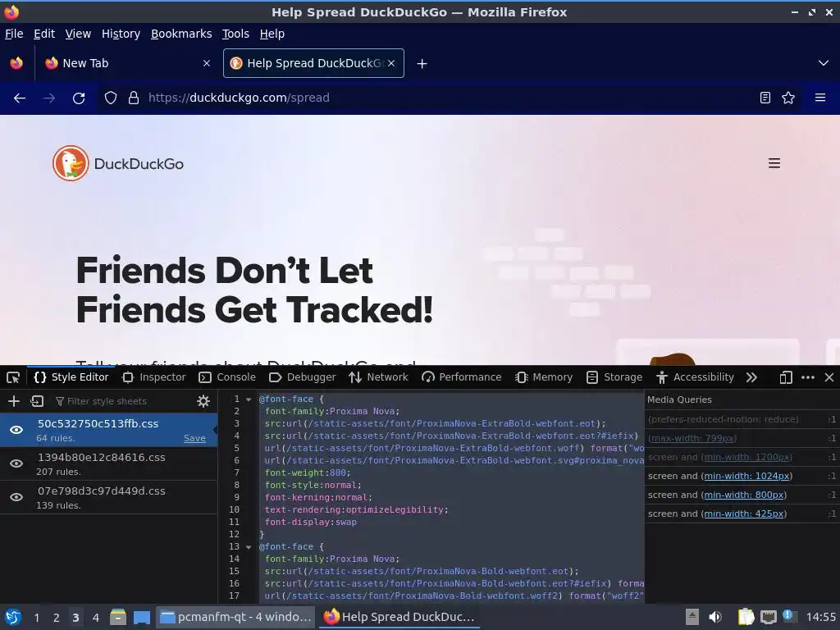Switch to the Memory tab
The width and height of the screenshot is (840, 630).
[x=544, y=377]
